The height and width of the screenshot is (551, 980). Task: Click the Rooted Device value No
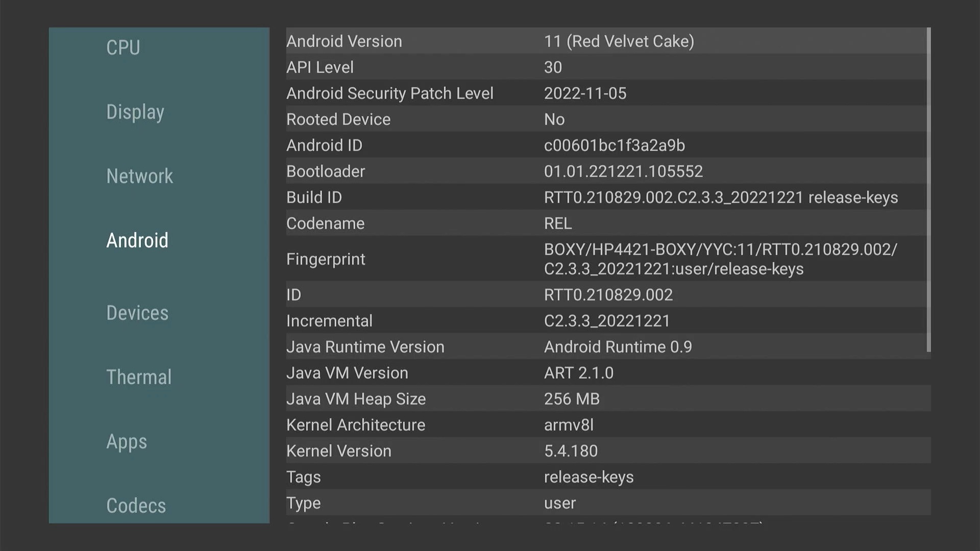pos(554,119)
